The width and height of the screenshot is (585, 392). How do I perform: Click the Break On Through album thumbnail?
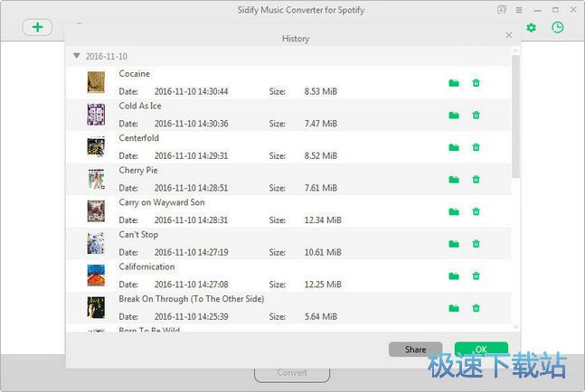(96, 307)
